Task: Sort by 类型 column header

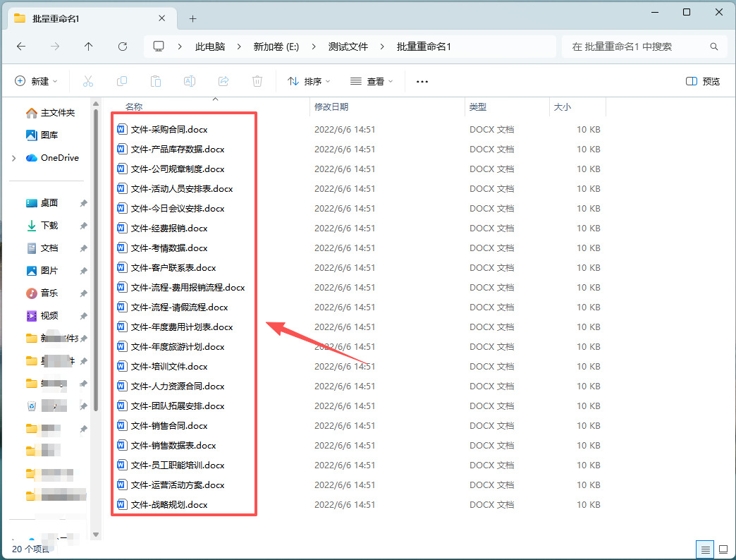Action: (x=478, y=107)
